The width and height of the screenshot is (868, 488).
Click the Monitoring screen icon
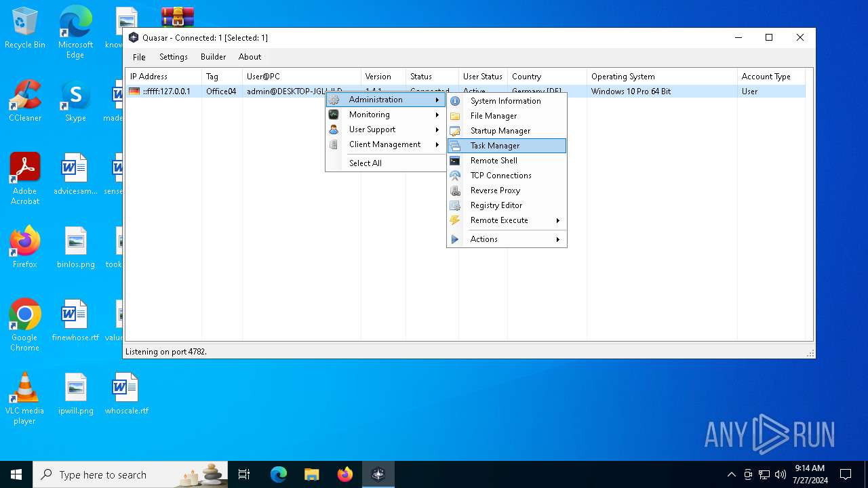click(x=334, y=115)
